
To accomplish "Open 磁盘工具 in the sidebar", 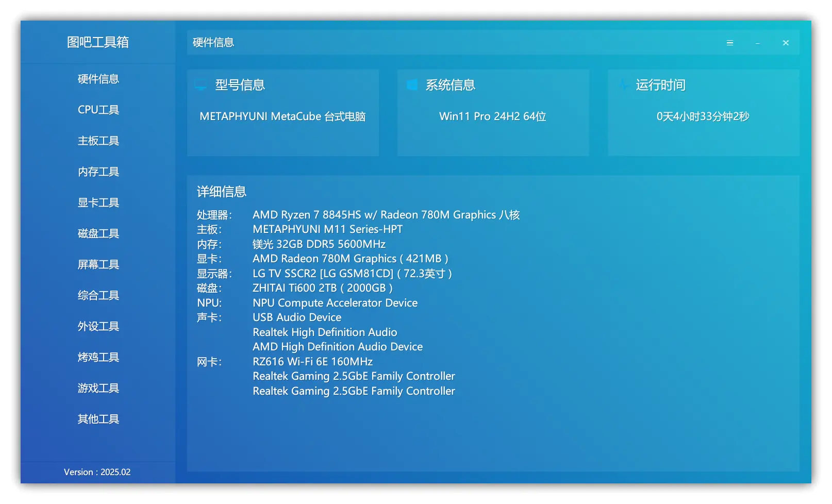I will (98, 233).
